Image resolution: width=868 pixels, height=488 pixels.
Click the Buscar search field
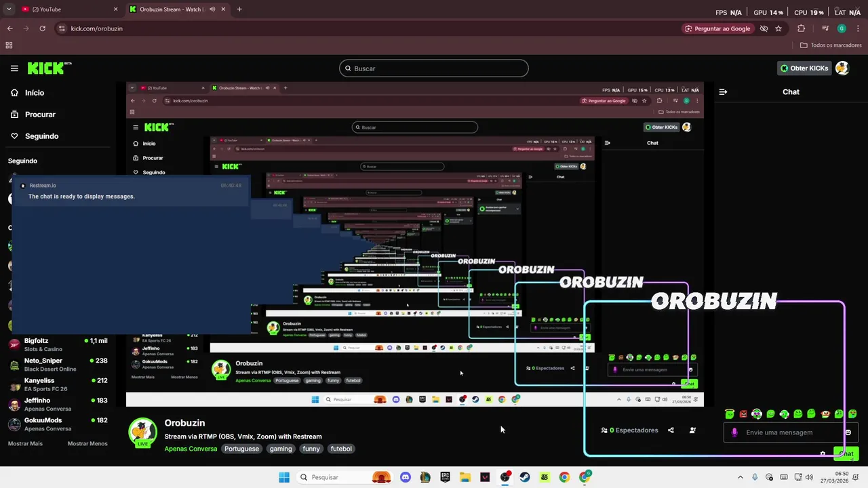(434, 68)
